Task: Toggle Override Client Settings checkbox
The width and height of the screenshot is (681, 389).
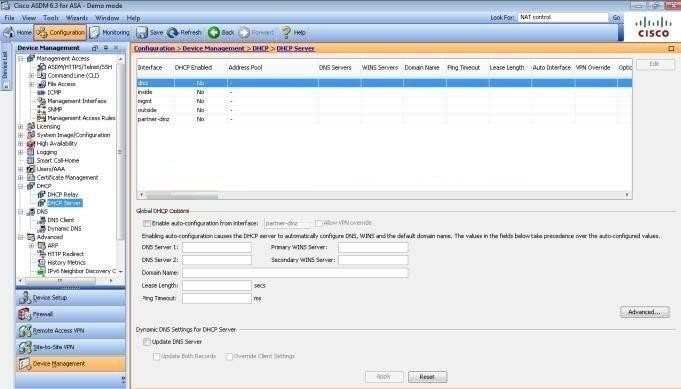Action: [229, 356]
